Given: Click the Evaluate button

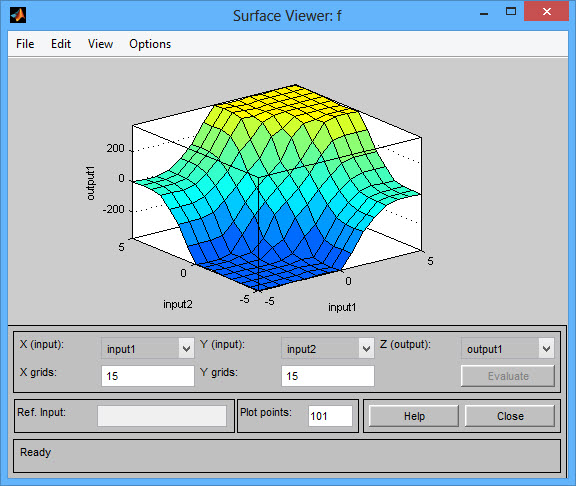Looking at the screenshot, I should [x=508, y=376].
